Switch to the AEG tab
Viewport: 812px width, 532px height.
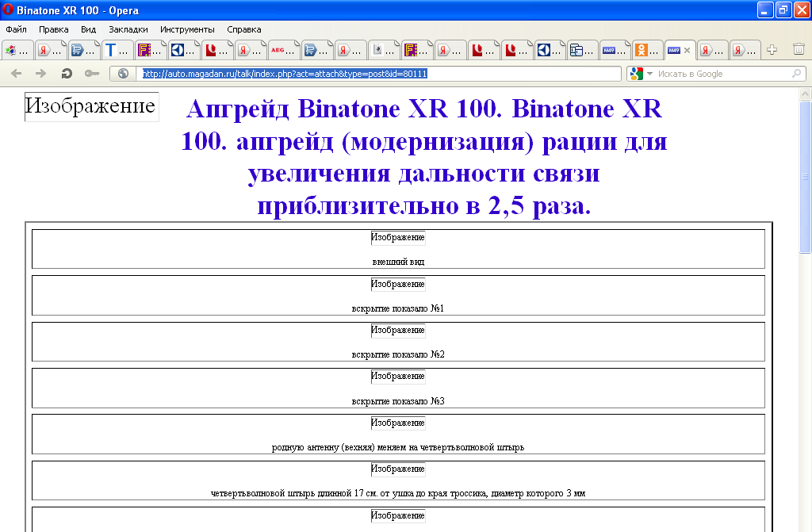pos(283,50)
